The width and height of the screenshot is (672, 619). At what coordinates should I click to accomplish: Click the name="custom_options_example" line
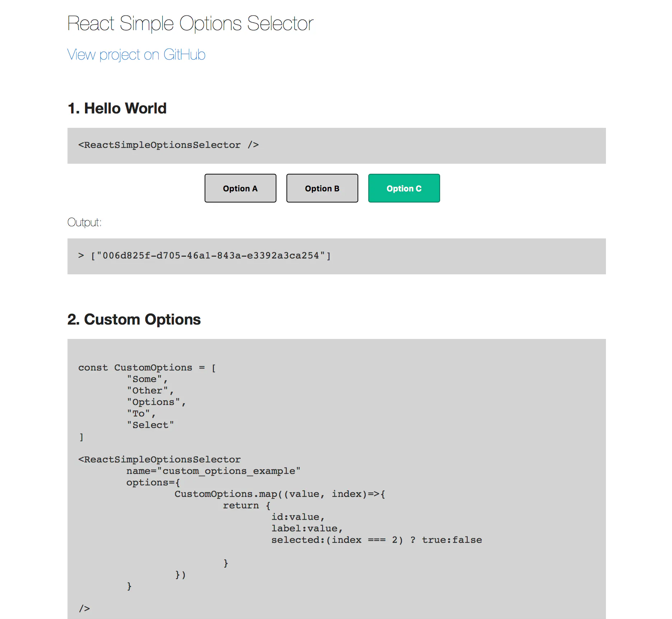pos(213,471)
